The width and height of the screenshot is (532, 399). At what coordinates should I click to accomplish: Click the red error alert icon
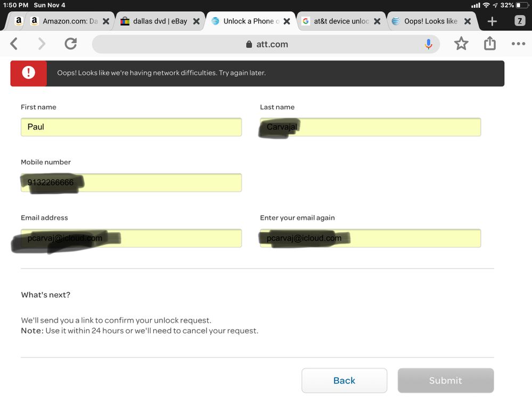[x=28, y=73]
